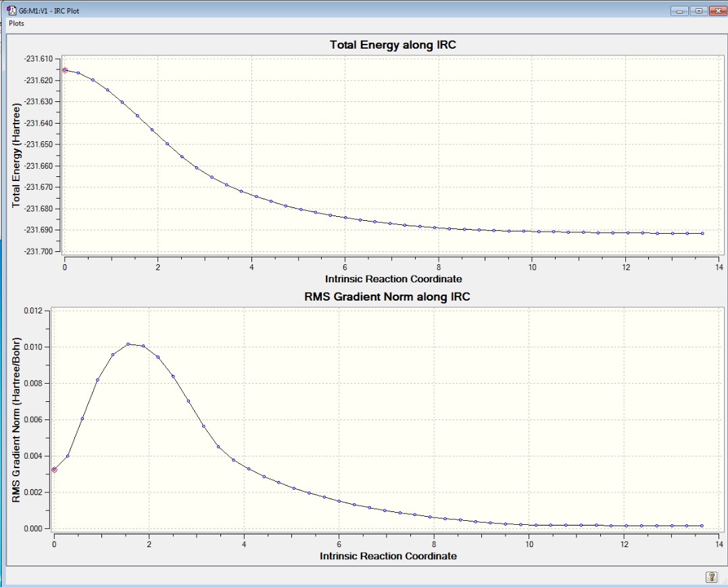
Task: Click the 'Total Energy along IRC' plot title
Action: (x=393, y=45)
